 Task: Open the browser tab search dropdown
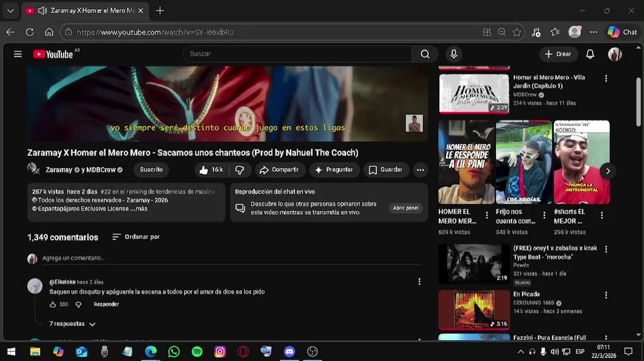[10, 11]
